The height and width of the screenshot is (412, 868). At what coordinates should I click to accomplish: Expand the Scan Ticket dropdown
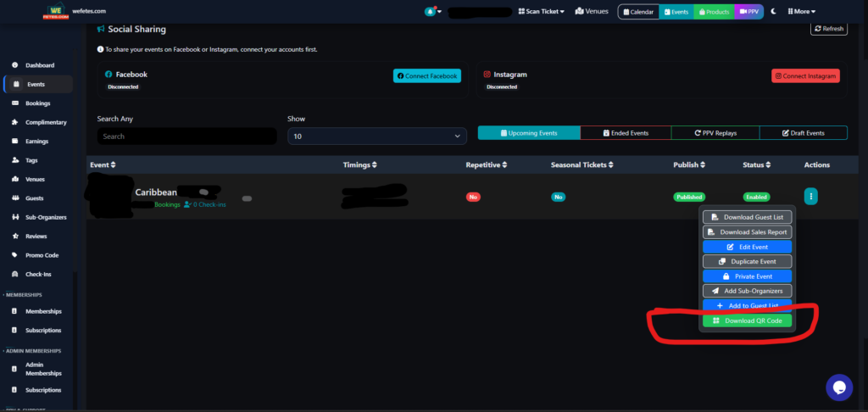pos(540,11)
